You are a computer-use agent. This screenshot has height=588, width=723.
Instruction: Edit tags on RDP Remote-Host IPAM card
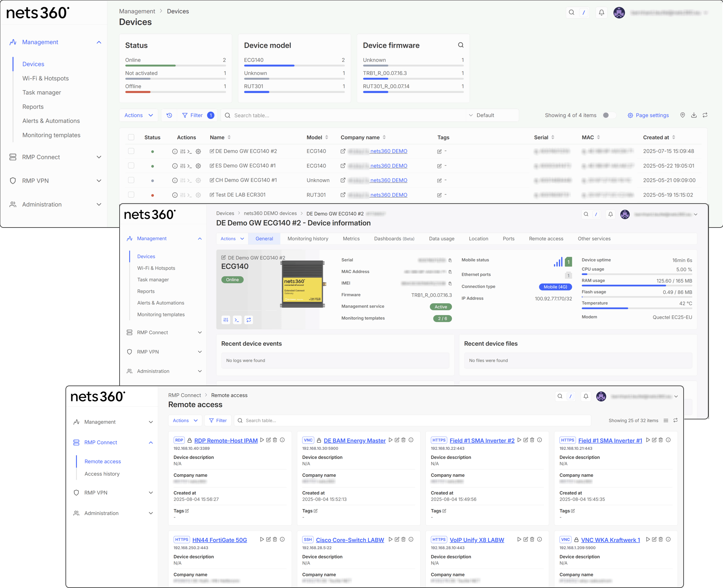click(x=187, y=511)
